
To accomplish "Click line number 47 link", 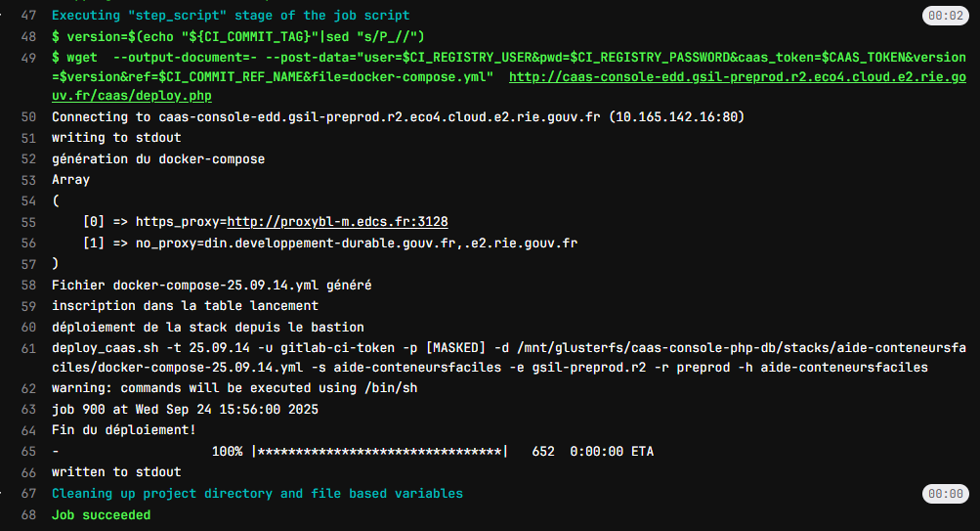I will (x=28, y=16).
